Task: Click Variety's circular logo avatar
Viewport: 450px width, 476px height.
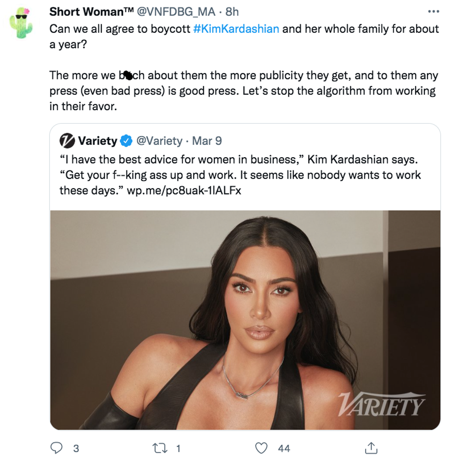Action: pyautogui.click(x=67, y=141)
